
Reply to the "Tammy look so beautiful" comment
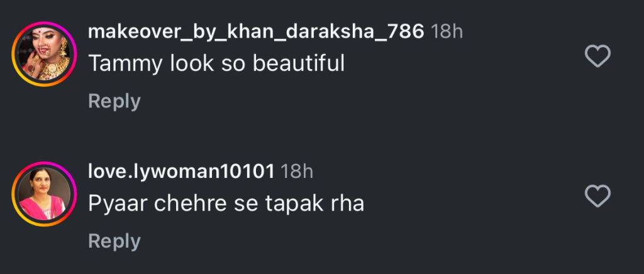(x=114, y=101)
